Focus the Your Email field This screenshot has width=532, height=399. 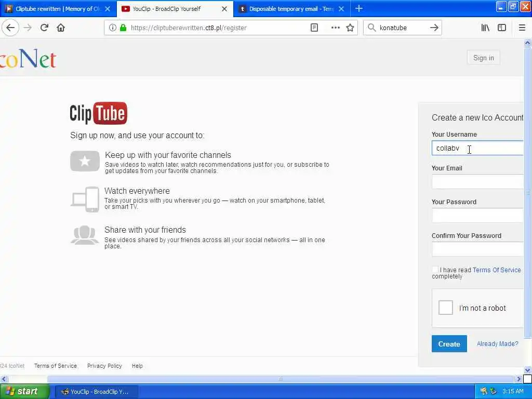click(477, 182)
